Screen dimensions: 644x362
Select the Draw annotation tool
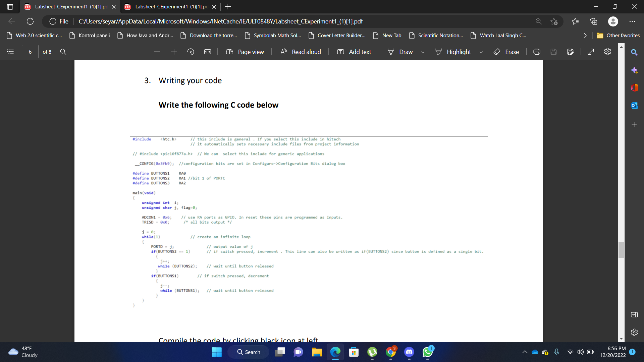[400, 52]
